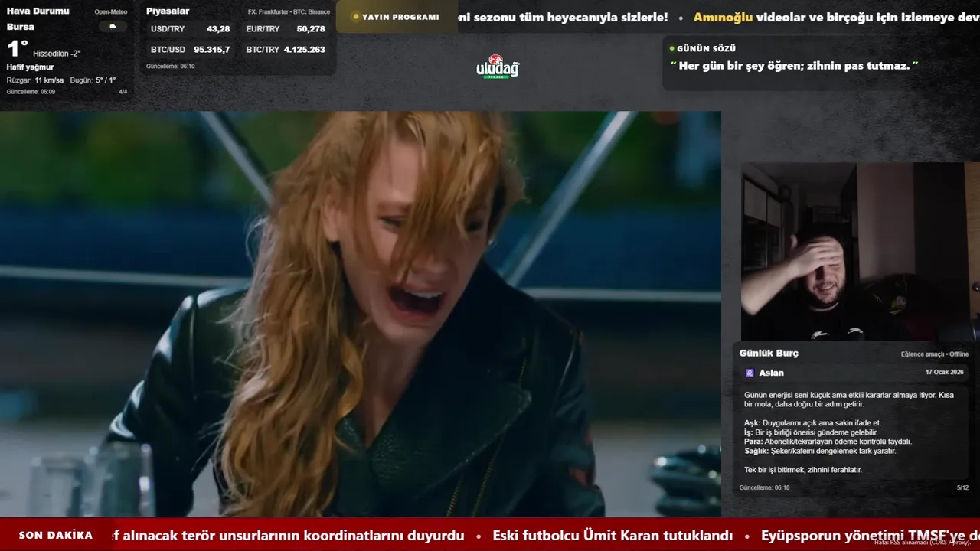This screenshot has width=980, height=551.
Task: Click the Günlük Burç widget title
Action: point(769,354)
